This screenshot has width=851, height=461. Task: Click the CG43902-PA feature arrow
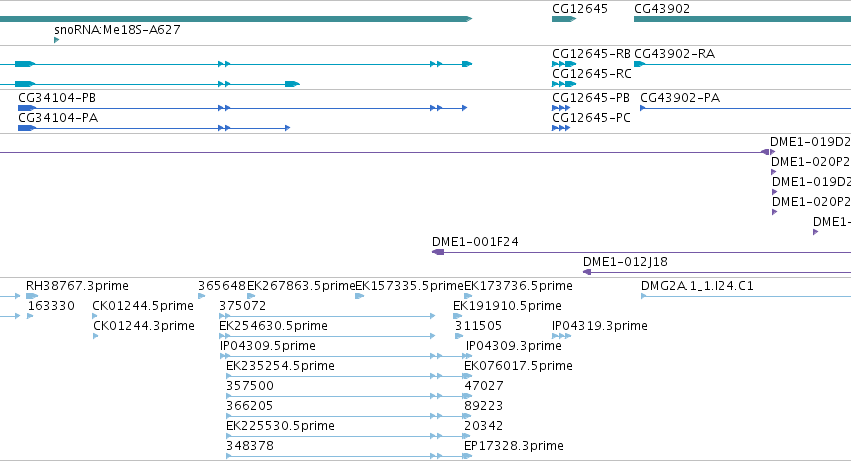643,108
